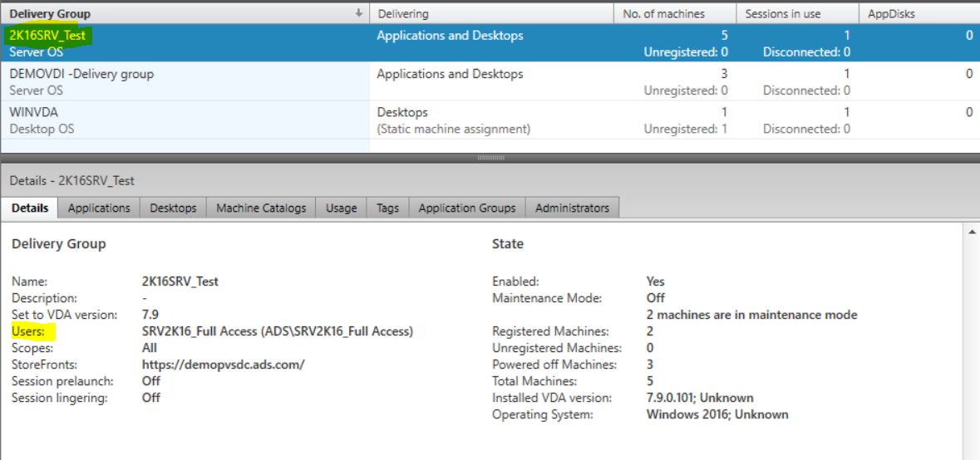Sort by Sessions in use column
Viewport: 980px width, 460px height.
pyautogui.click(x=797, y=13)
